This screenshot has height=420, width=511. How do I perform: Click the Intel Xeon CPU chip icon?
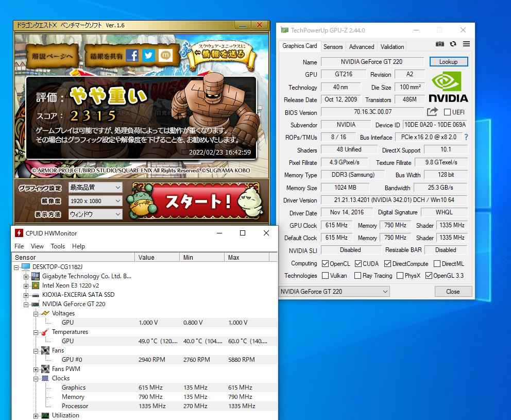tap(35, 285)
